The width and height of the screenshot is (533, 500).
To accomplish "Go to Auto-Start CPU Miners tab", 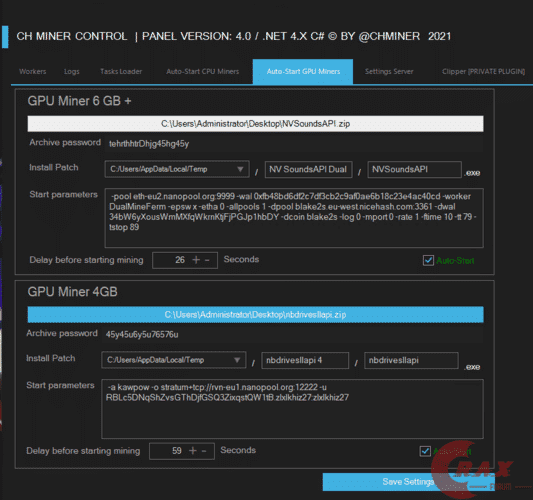I will click(x=203, y=71).
